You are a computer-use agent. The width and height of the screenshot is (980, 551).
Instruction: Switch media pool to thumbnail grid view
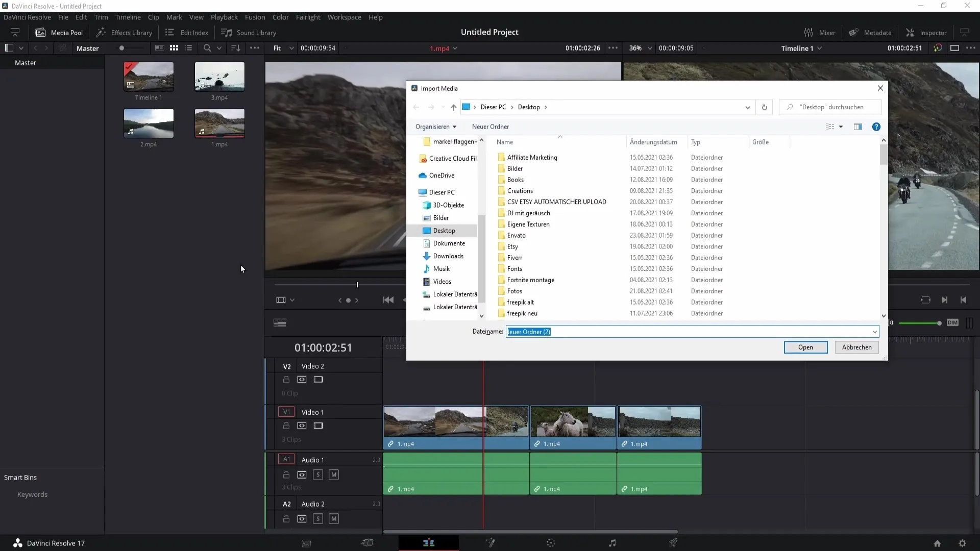pos(174,48)
